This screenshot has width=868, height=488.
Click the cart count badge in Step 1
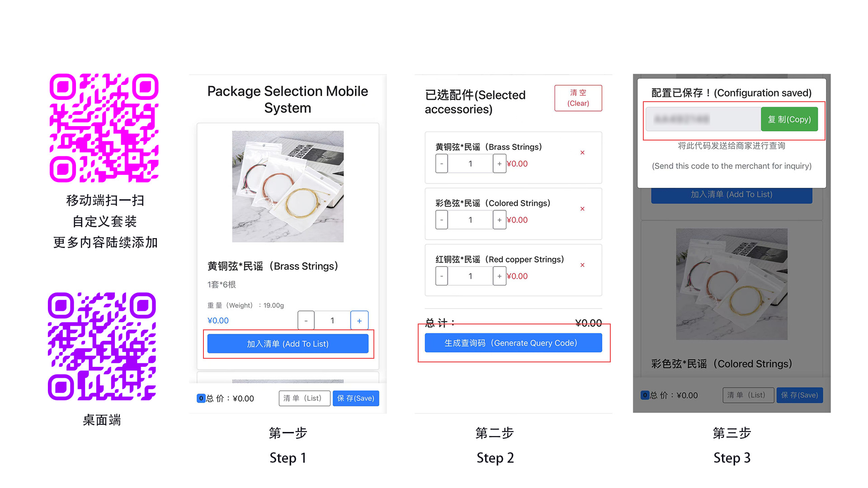click(x=201, y=398)
